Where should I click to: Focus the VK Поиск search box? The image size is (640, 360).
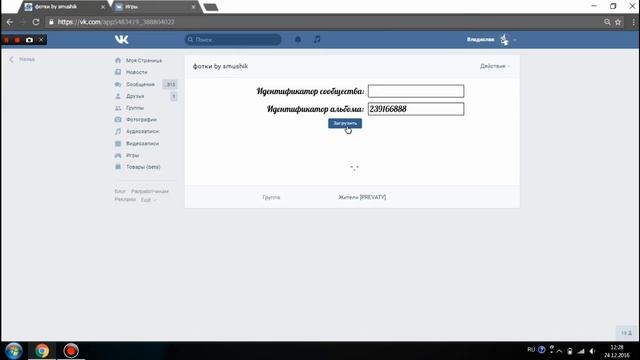(x=233, y=40)
